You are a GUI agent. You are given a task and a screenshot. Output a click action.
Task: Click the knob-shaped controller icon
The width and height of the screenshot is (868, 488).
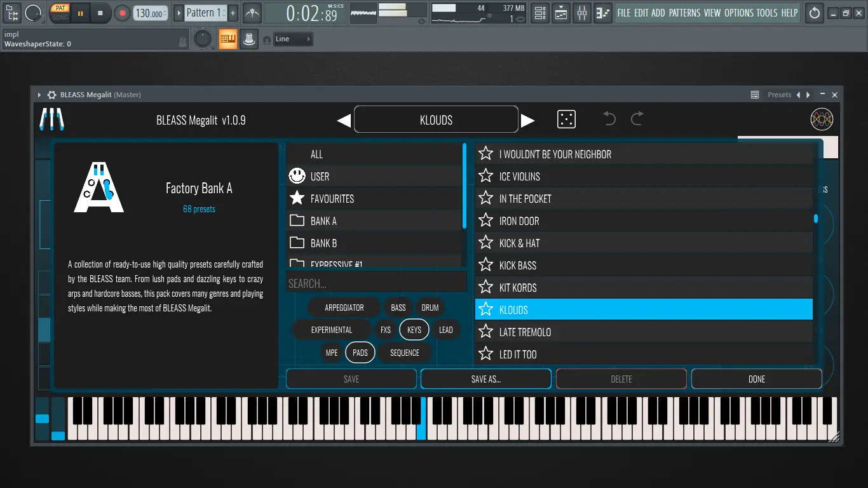tap(249, 39)
